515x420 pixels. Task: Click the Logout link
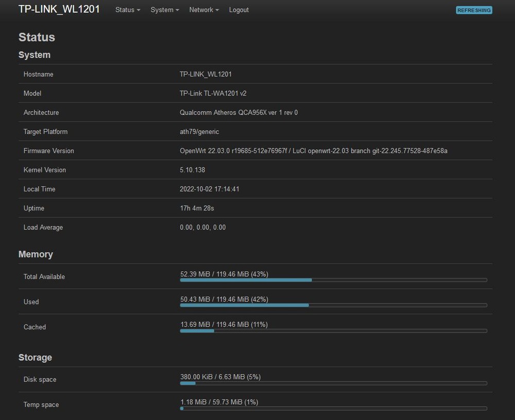click(239, 10)
